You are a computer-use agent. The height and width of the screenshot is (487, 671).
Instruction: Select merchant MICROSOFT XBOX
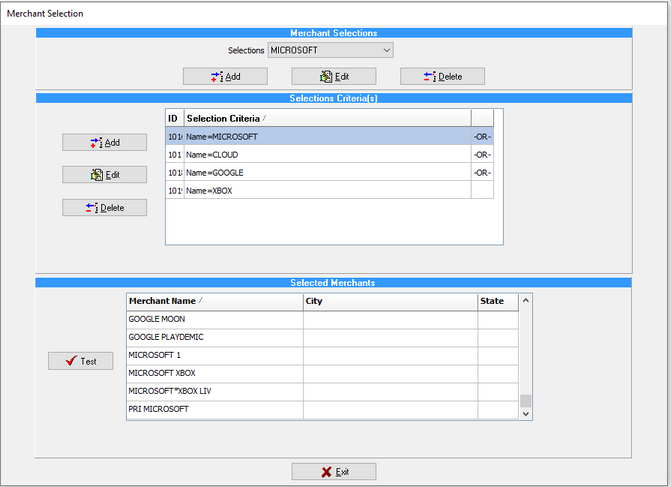(323, 373)
